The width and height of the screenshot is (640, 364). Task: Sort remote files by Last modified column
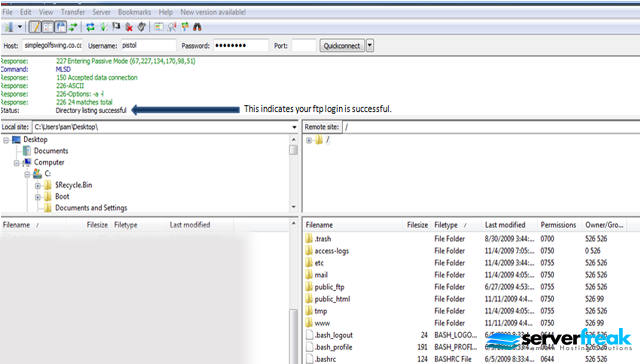coord(509,225)
